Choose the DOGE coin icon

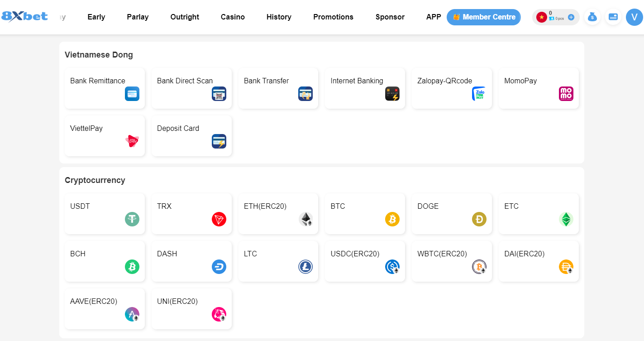(x=479, y=219)
